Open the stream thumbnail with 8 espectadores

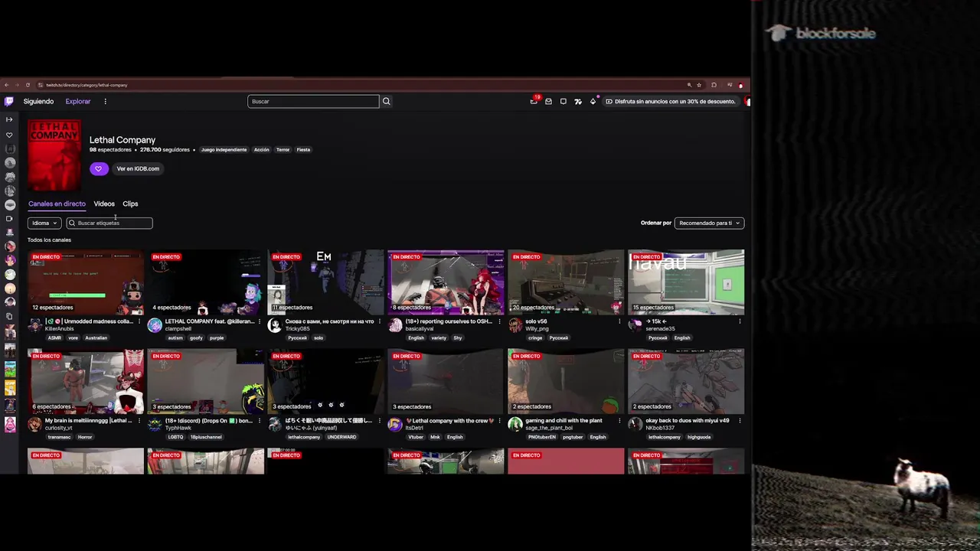click(x=446, y=282)
